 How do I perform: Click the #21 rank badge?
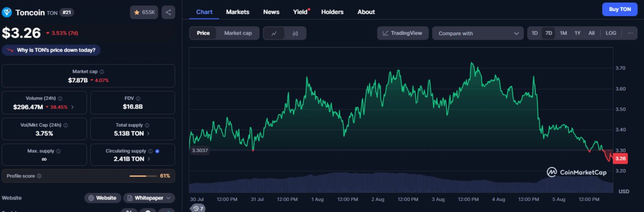[66, 12]
